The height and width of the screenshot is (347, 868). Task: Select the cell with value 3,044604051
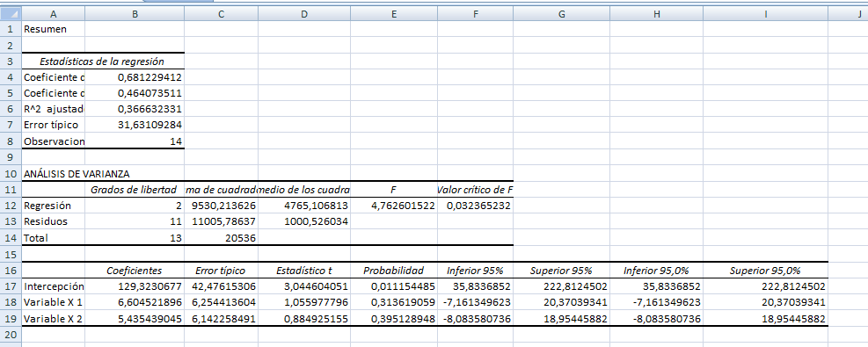(304, 286)
